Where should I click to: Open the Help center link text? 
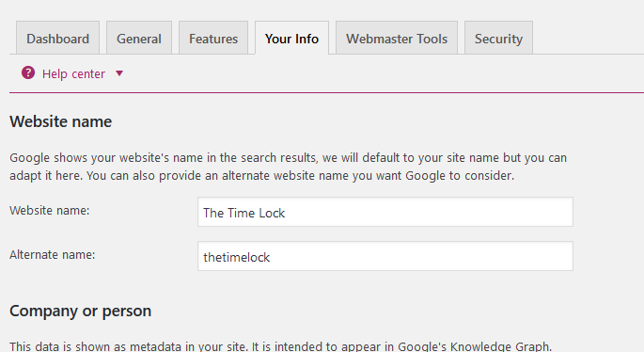tap(73, 73)
